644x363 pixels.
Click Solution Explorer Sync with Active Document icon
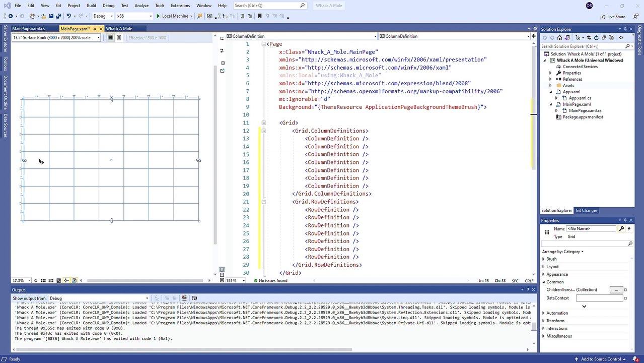tap(589, 38)
